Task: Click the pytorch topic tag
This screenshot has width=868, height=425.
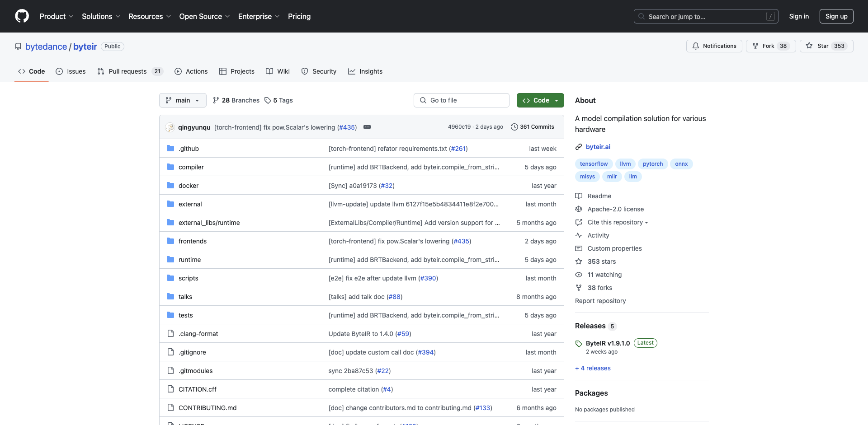Action: point(653,164)
